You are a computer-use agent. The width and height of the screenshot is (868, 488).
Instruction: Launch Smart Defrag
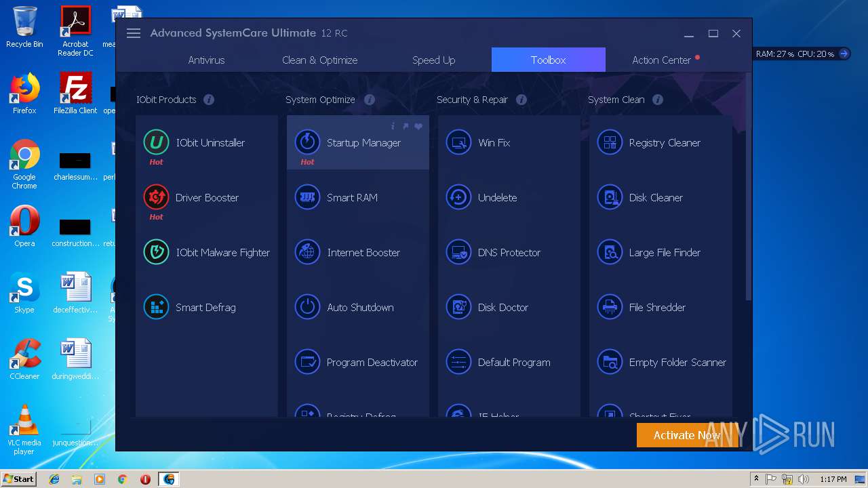click(207, 308)
